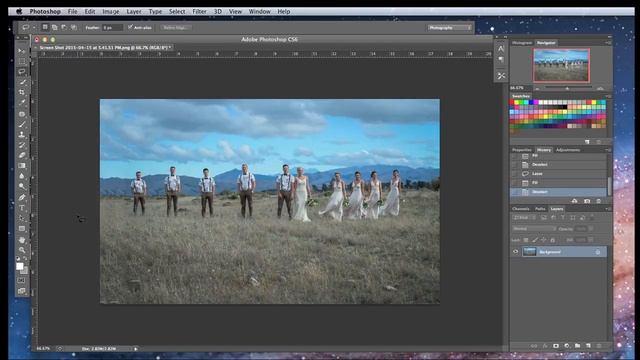Select the Pen tool
The height and width of the screenshot is (360, 640).
point(22,198)
